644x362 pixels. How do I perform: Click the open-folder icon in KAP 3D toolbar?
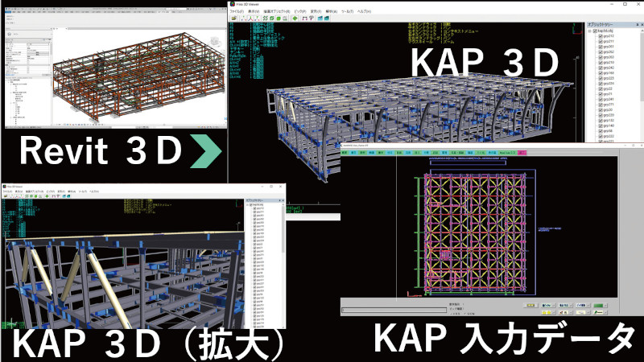[x=233, y=18]
